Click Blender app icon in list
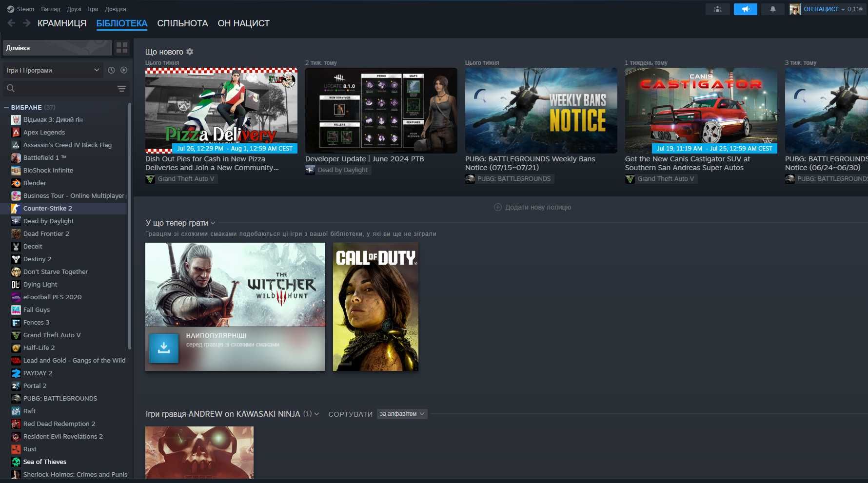Viewport: 868px width, 483px height. pyautogui.click(x=16, y=183)
